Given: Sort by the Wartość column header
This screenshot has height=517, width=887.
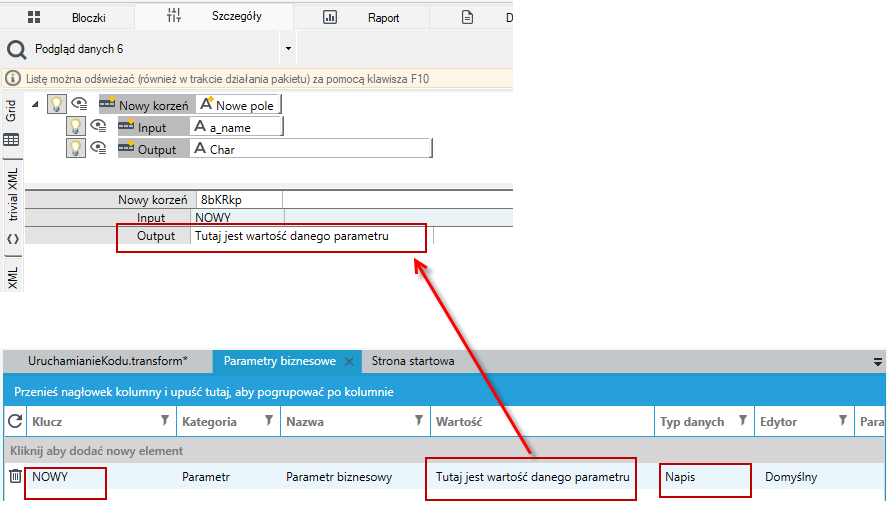Looking at the screenshot, I should 459,421.
